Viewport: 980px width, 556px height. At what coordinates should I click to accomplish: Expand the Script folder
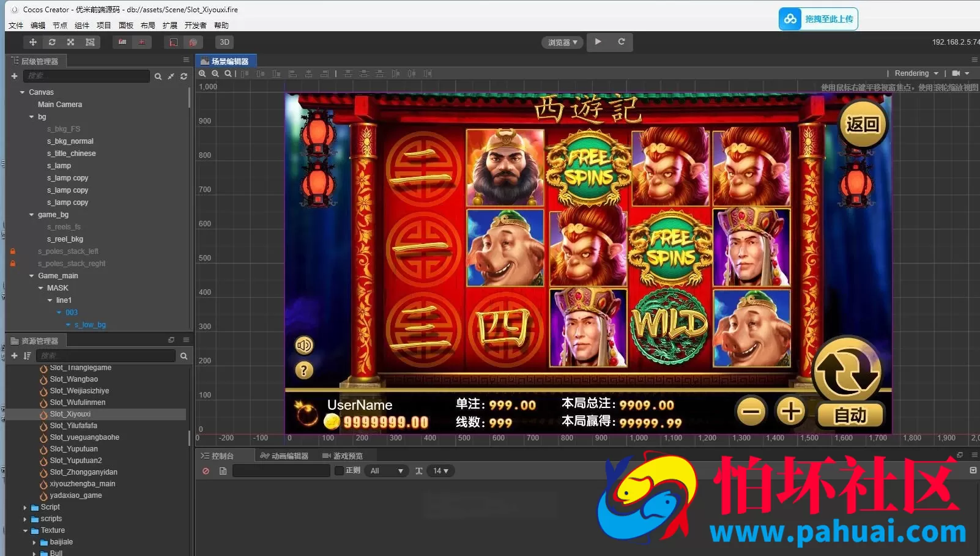[25, 508]
